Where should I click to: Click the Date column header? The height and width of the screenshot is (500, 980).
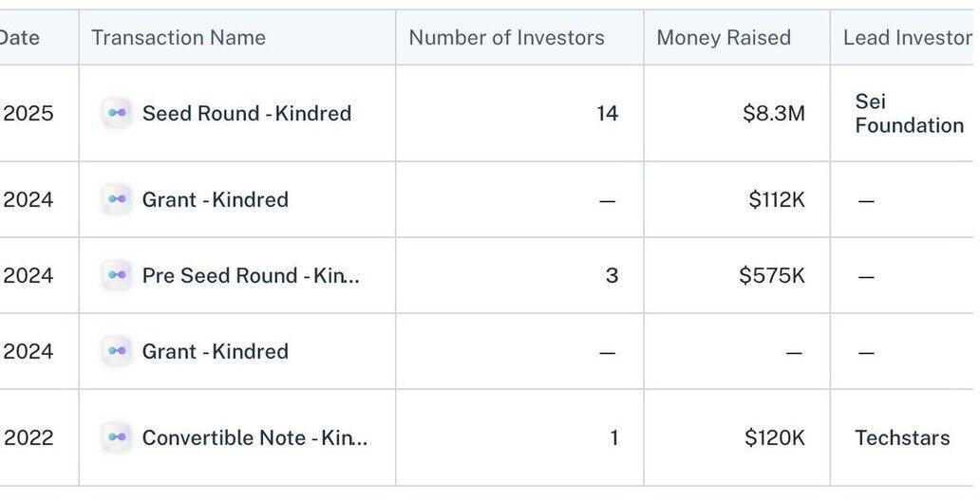coord(20,38)
